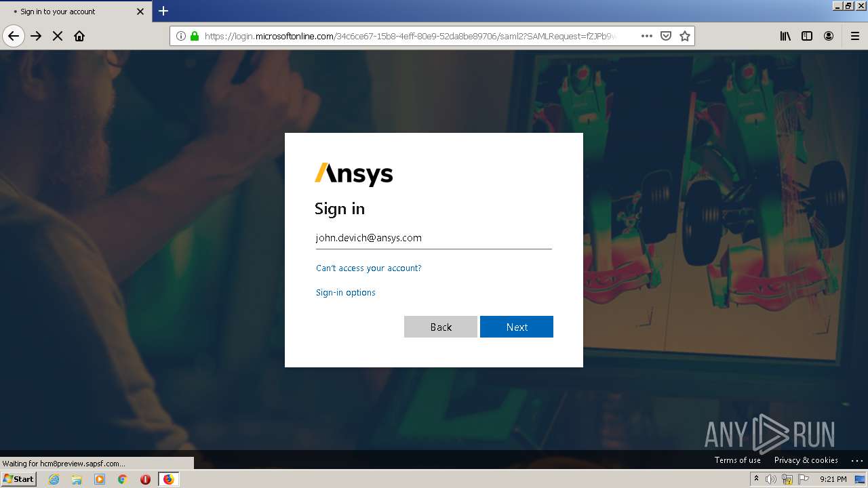Save page to Pocket
The height and width of the screenshot is (488, 868).
(x=666, y=36)
